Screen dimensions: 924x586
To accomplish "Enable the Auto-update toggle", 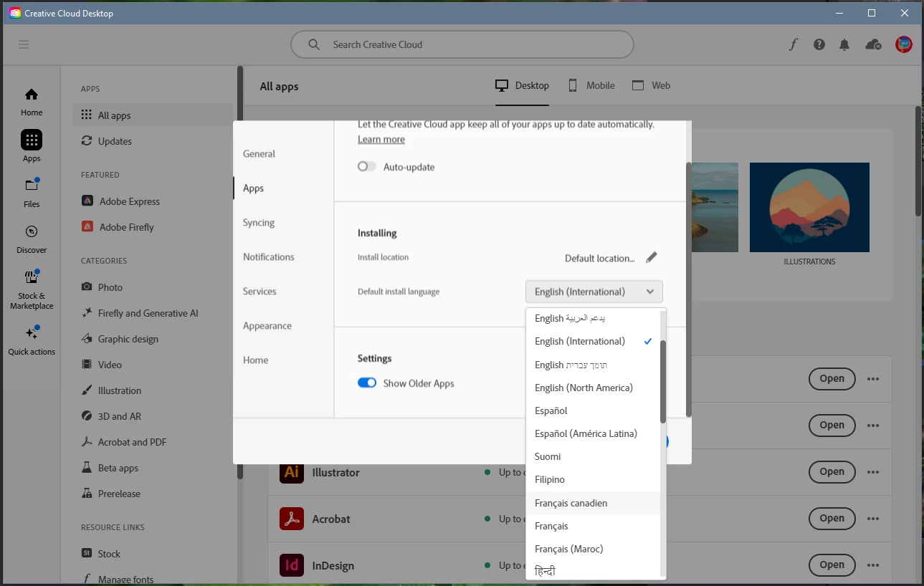I will [x=367, y=166].
